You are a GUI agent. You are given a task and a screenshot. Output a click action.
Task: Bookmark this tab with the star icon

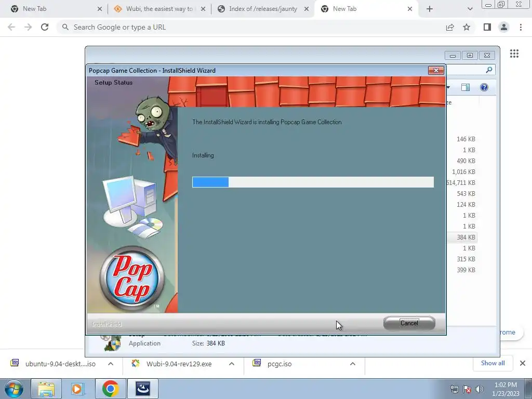click(467, 27)
